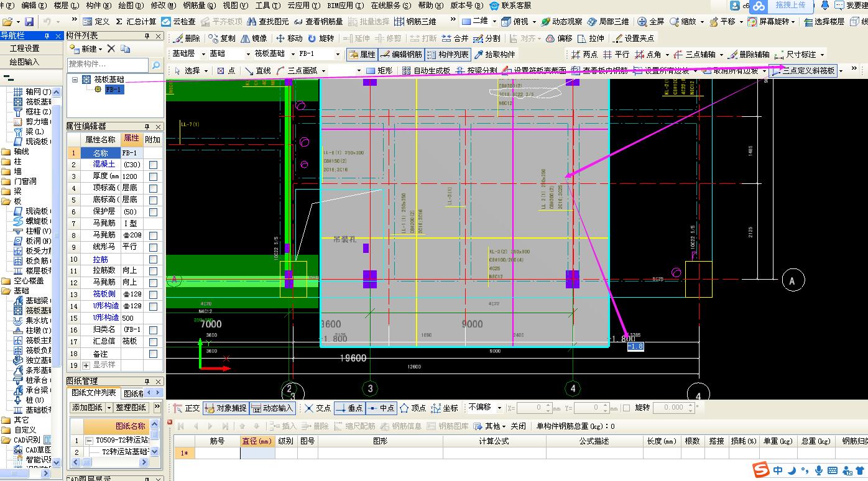Toggle 中点 midpoint snap

click(x=381, y=408)
